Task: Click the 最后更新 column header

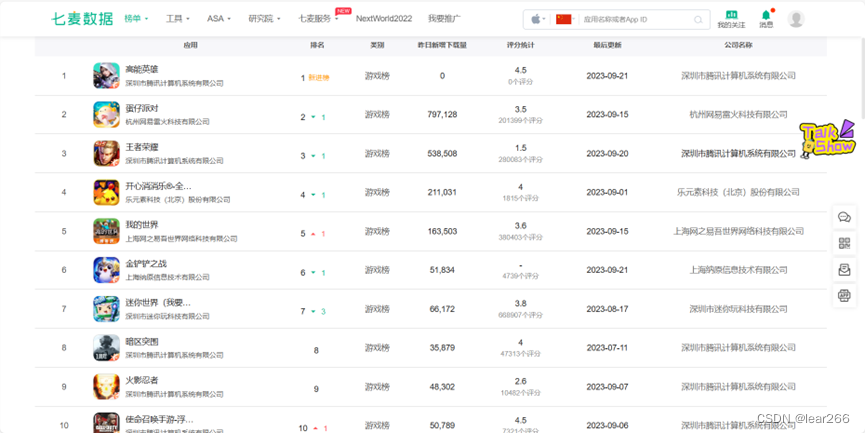Action: coord(607,45)
